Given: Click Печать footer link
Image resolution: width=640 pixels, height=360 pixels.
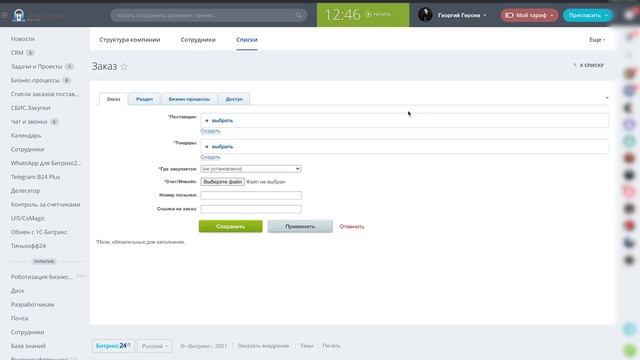Looking at the screenshot, I should [331, 346].
